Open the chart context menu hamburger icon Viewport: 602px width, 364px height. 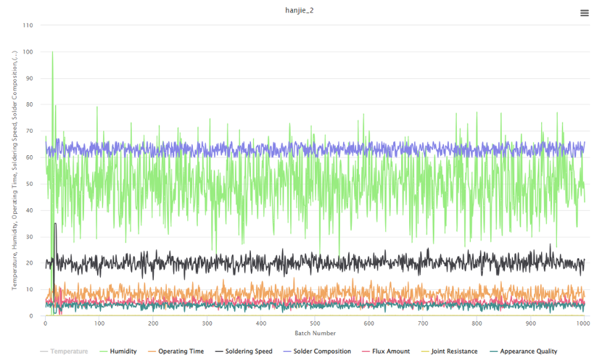click(x=585, y=13)
